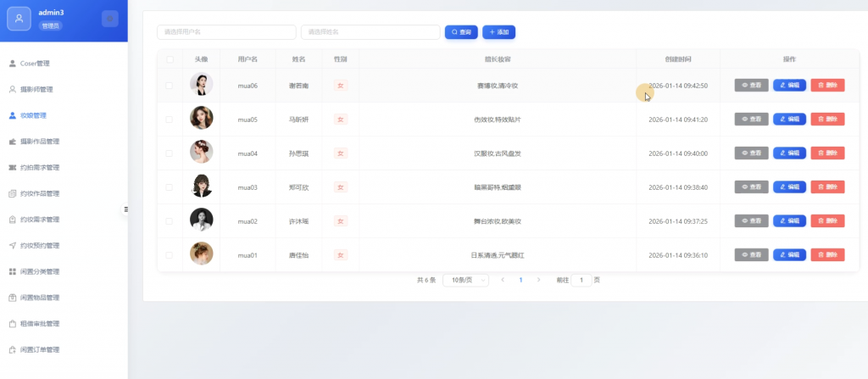This screenshot has height=379, width=868.
Task: Go to the next page arrow
Action: point(538,280)
